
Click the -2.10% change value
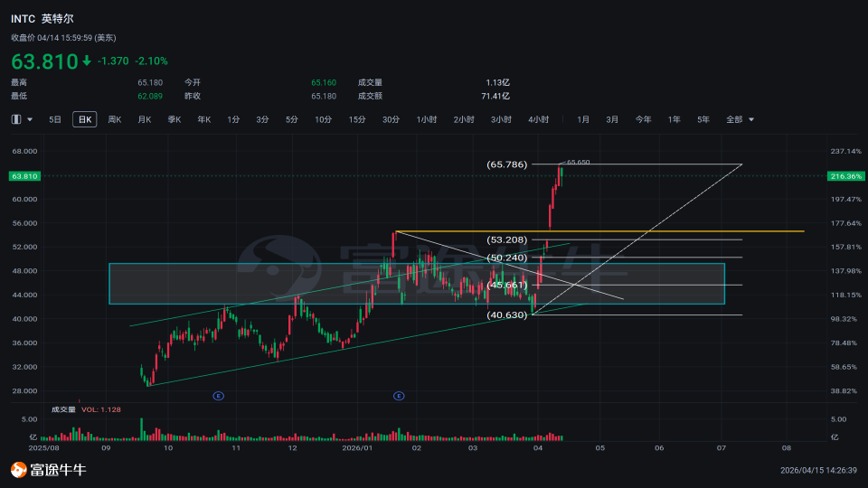click(152, 61)
